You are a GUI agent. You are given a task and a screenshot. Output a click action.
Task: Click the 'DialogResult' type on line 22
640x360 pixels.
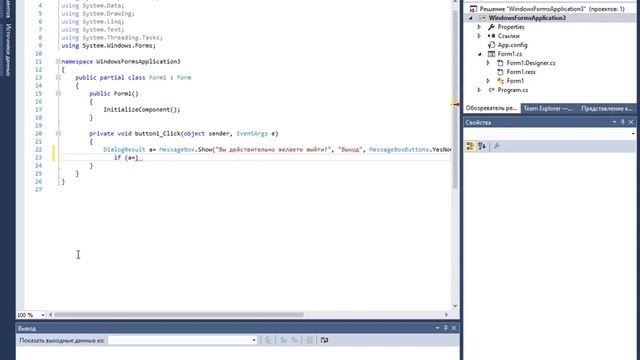[x=124, y=150]
